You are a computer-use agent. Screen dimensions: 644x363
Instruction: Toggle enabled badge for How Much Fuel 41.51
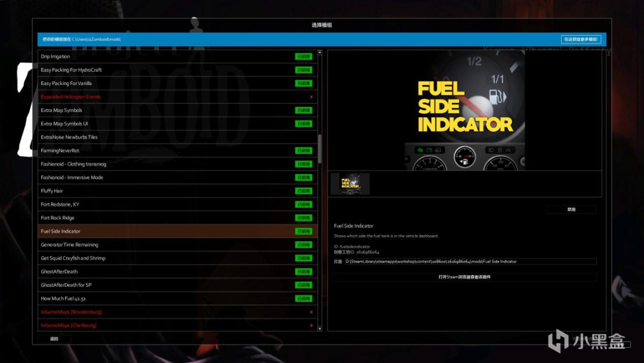click(x=303, y=299)
